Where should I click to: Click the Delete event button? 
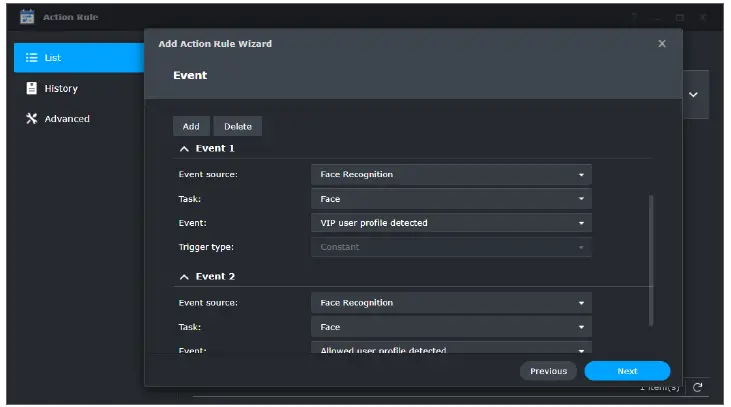238,126
